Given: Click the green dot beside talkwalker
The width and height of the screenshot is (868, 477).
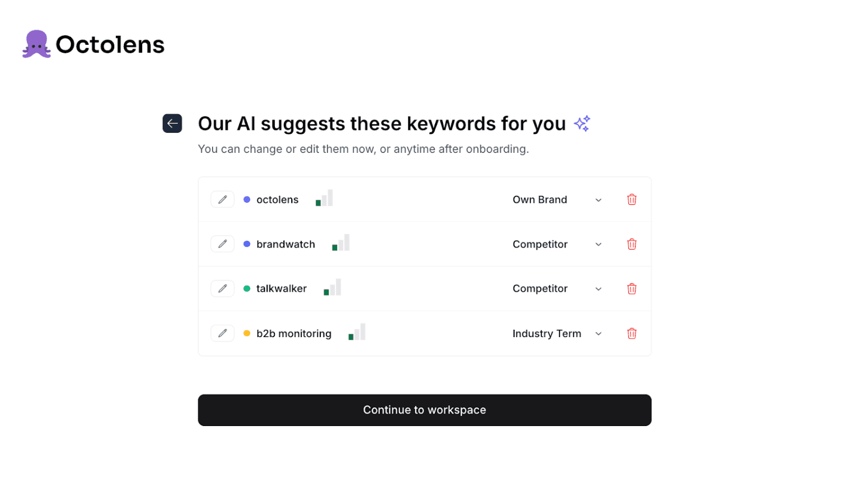Looking at the screenshot, I should (246, 288).
